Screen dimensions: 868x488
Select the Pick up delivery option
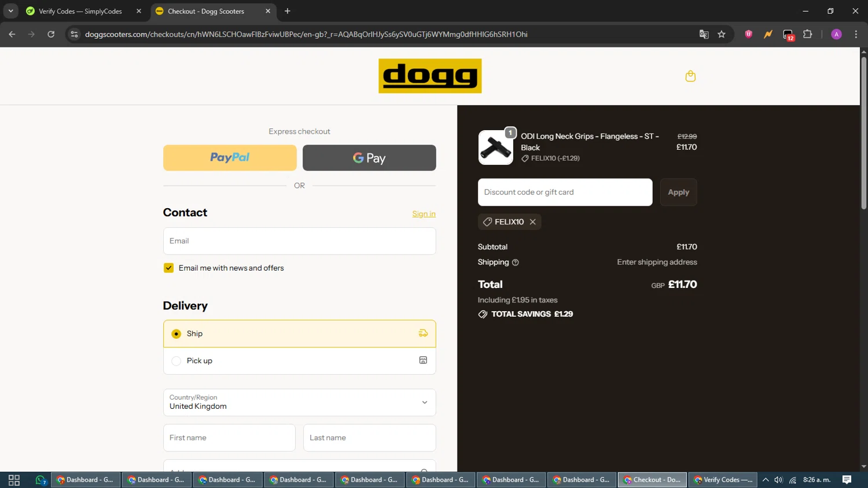pyautogui.click(x=299, y=361)
